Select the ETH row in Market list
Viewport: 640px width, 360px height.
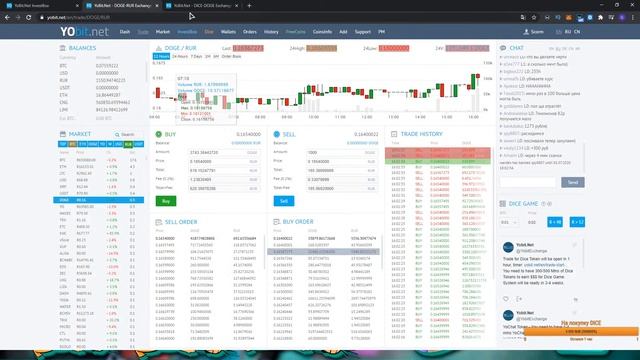click(x=98, y=167)
